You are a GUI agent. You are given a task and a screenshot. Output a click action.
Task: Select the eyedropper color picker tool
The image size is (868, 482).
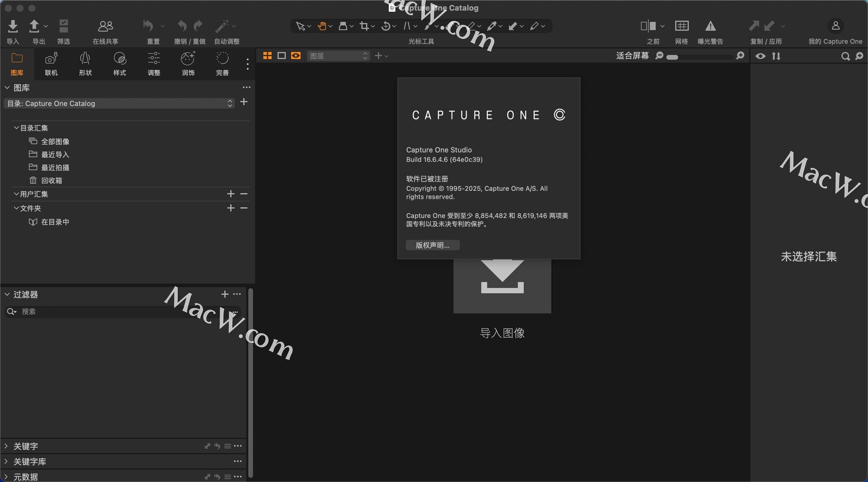(491, 26)
